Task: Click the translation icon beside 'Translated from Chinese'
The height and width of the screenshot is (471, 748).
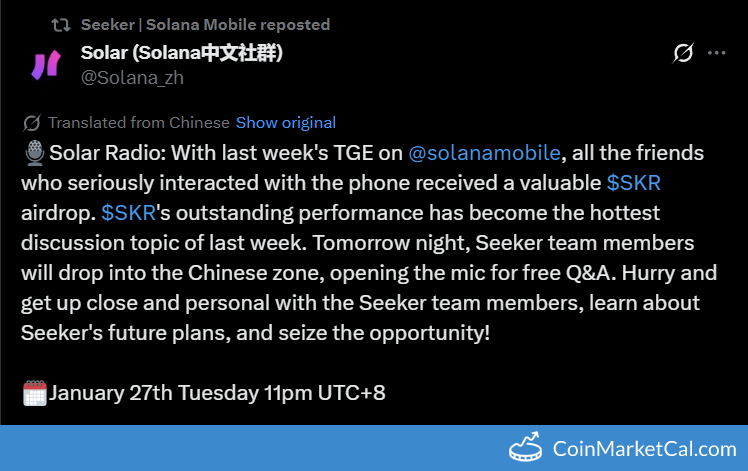Action: tap(32, 123)
